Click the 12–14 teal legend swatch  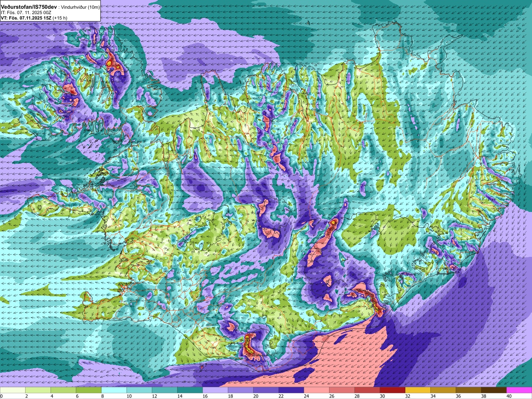point(165,390)
